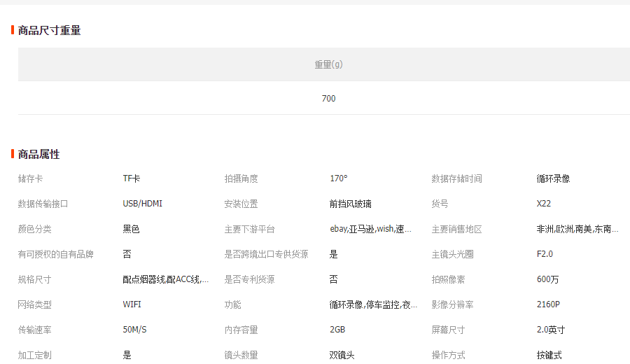Click the 商品尺寸重量 section heading
The image size is (630, 364).
coord(49,30)
